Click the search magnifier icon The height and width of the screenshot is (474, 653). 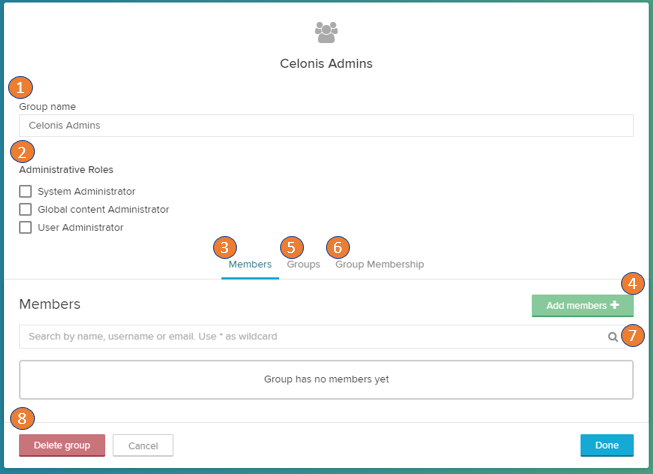613,337
